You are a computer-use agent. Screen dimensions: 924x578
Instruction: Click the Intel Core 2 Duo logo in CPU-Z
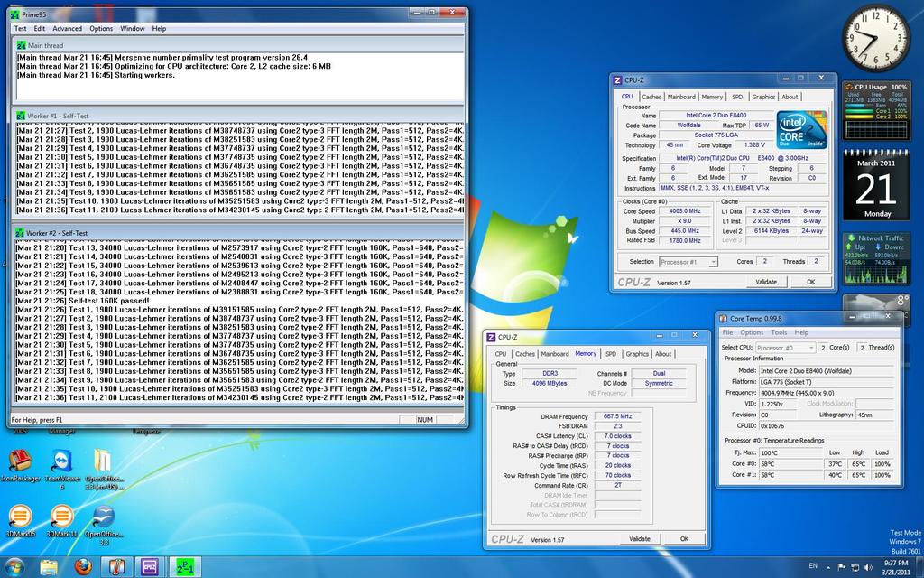[x=801, y=130]
